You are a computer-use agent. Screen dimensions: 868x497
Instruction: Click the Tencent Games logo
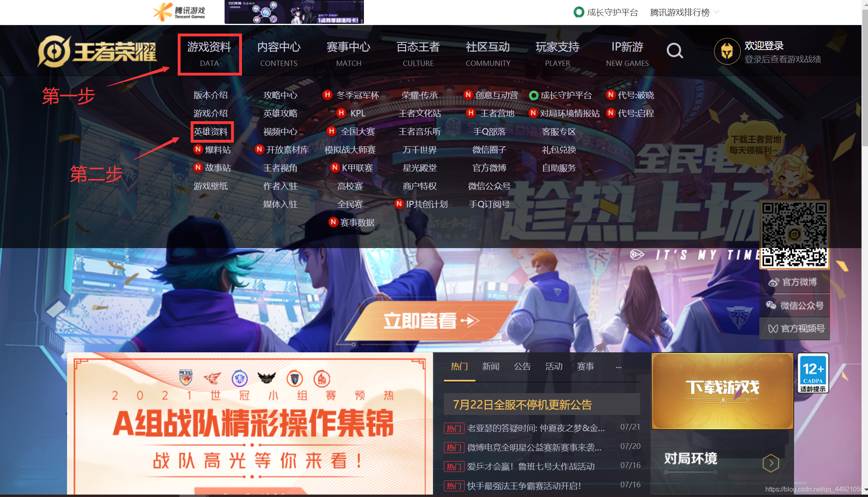point(179,12)
